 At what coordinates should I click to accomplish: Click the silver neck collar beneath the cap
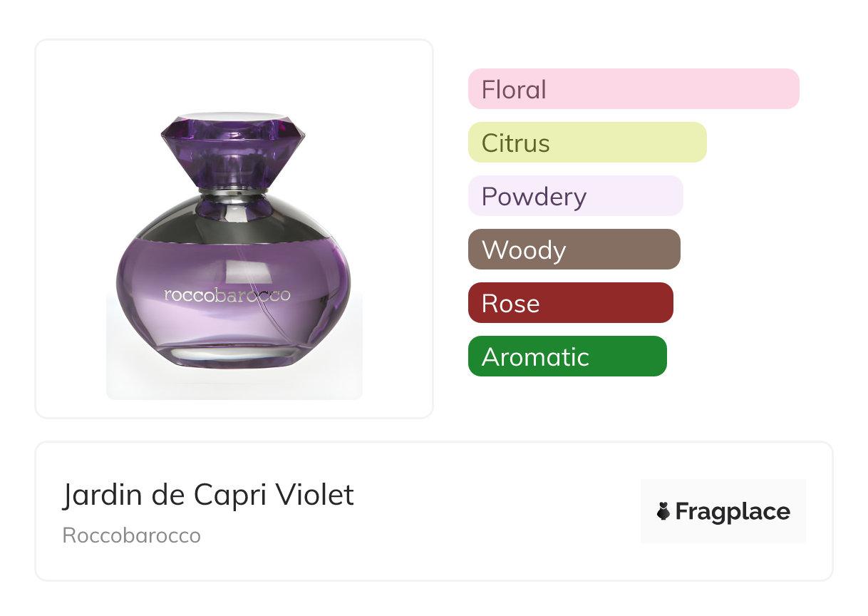[234, 192]
